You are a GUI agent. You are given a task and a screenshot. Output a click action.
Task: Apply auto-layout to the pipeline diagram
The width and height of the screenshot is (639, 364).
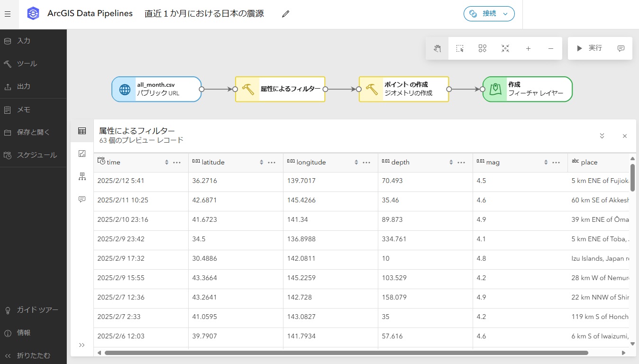click(x=482, y=48)
